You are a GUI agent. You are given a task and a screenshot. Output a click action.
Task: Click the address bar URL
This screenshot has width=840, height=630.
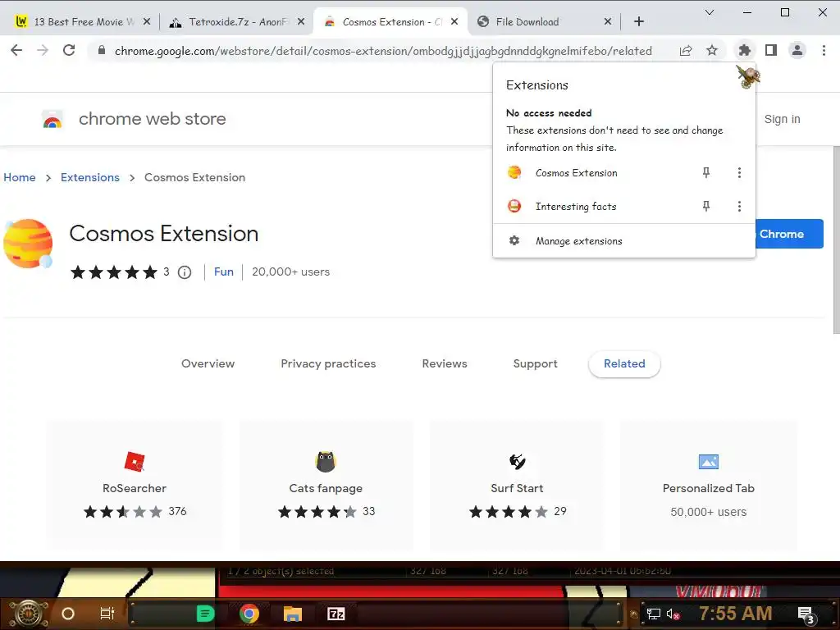tap(383, 51)
